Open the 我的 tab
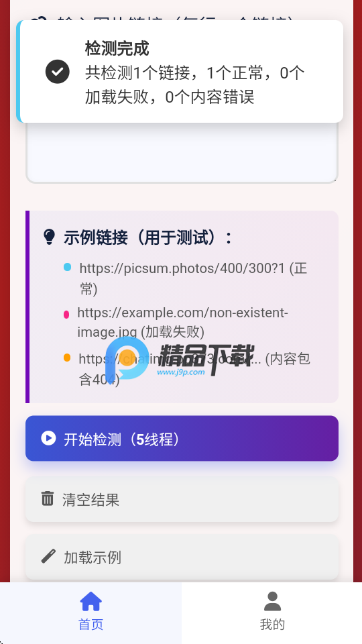The width and height of the screenshot is (362, 644). 272,612
